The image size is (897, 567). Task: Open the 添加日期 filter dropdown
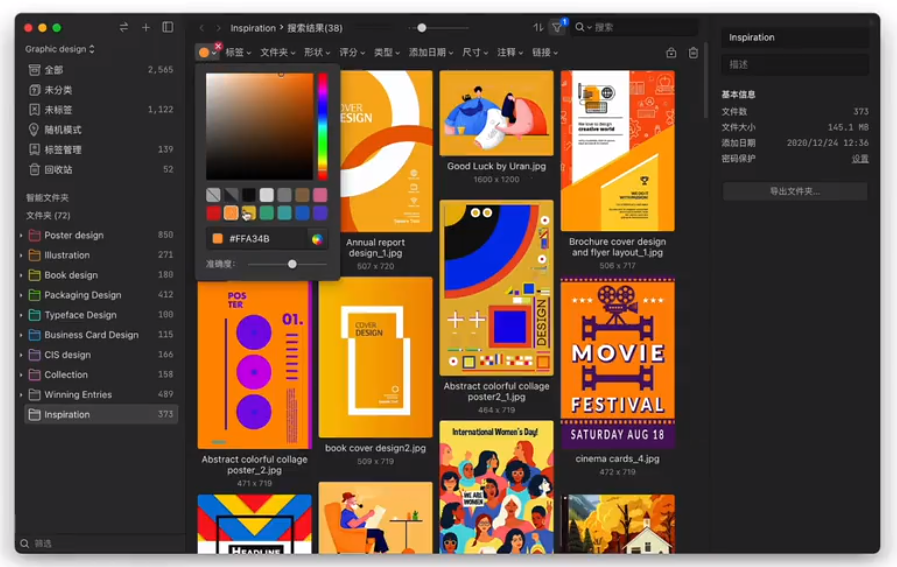click(x=431, y=53)
